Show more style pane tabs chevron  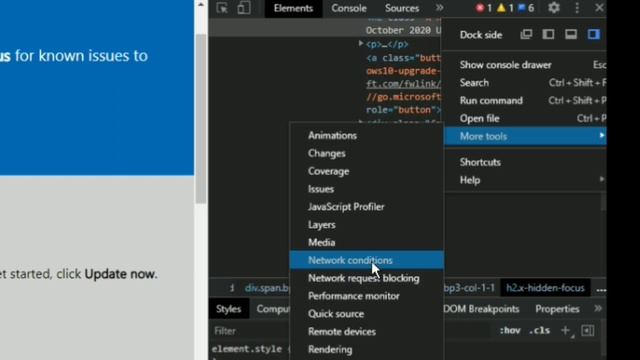point(598,309)
